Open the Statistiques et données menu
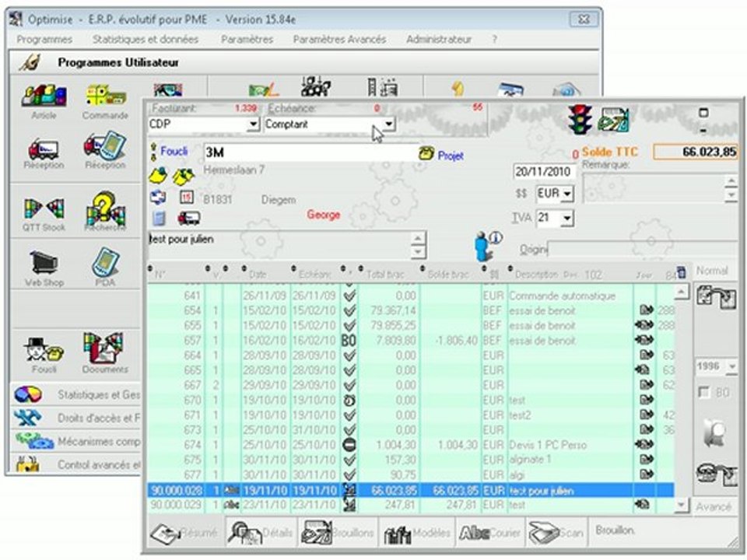The width and height of the screenshot is (747, 560). [x=146, y=40]
